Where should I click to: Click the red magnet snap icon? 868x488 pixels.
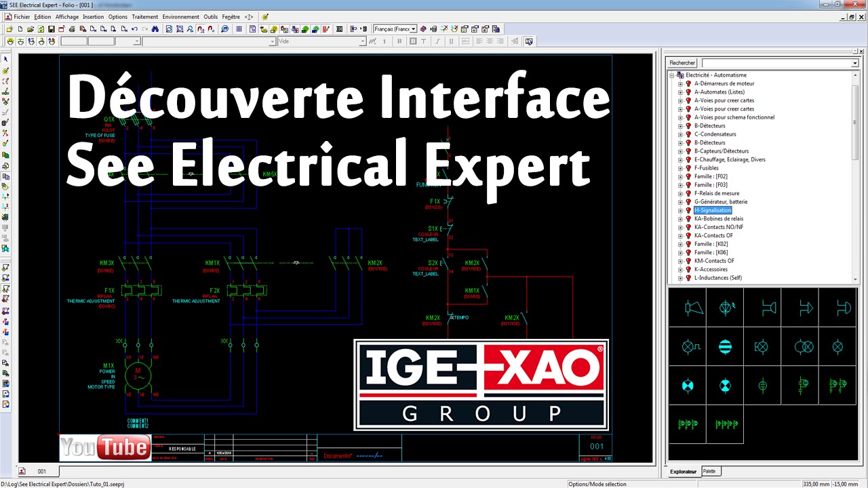click(201, 29)
